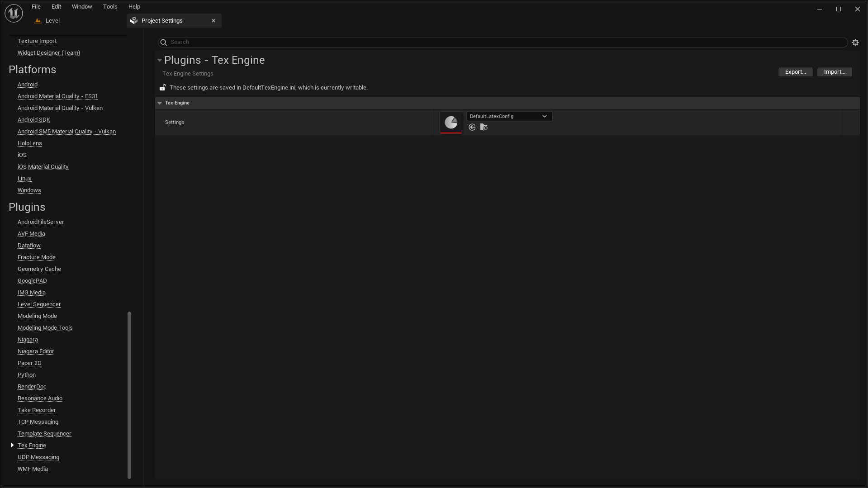868x488 pixels.
Task: Open the DefaultLatexConfig asset dropdown
Action: click(509, 116)
